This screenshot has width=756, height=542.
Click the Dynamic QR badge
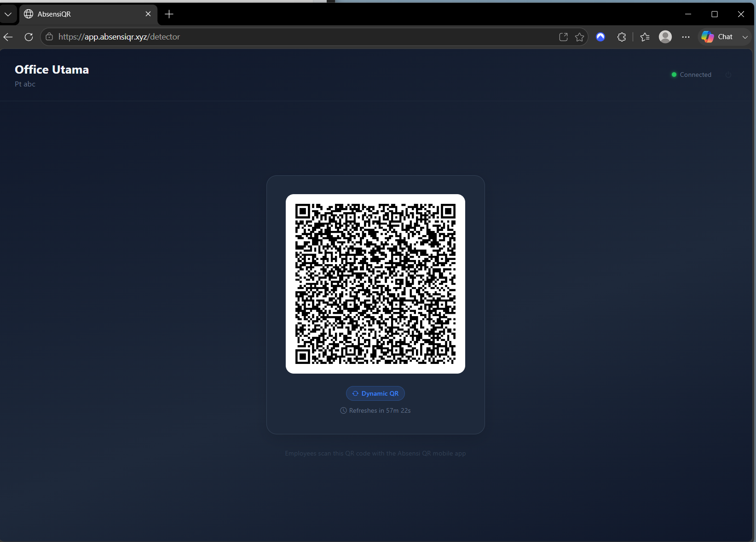375,393
